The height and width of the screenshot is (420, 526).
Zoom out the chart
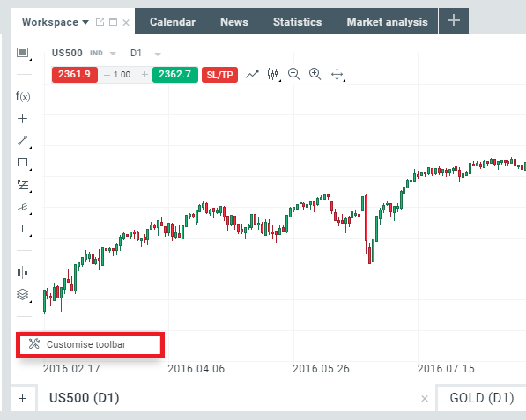tap(294, 74)
